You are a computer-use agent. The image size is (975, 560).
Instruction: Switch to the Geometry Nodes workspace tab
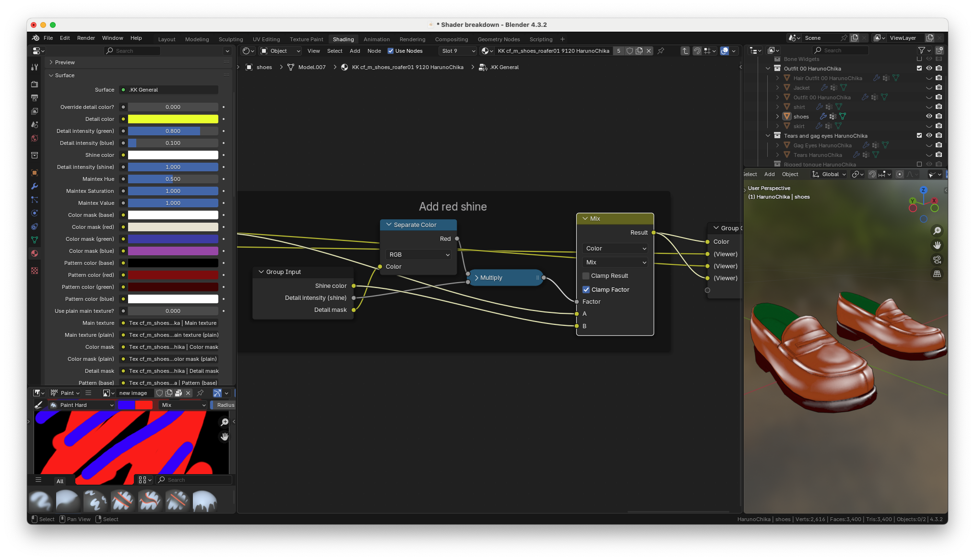pyautogui.click(x=499, y=39)
